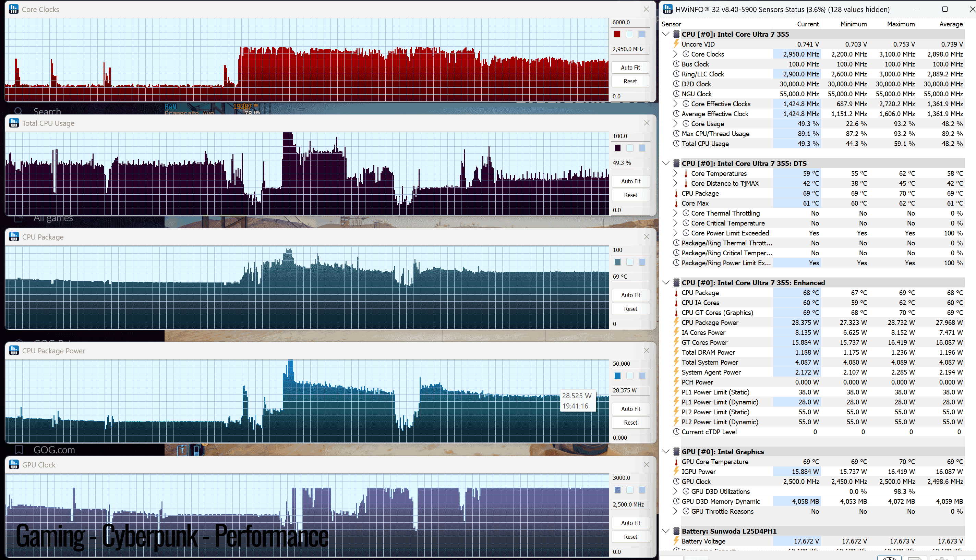Select the thermometer icon beside Core Max
Screen dimensions: 976x560
click(676, 204)
